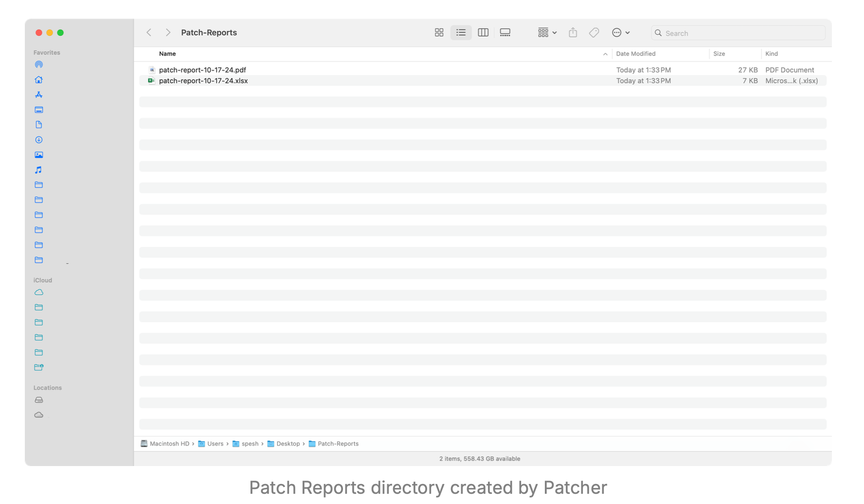Open Applications from the sidebar icon
Viewport: 864px width, 504px height.
point(39,95)
